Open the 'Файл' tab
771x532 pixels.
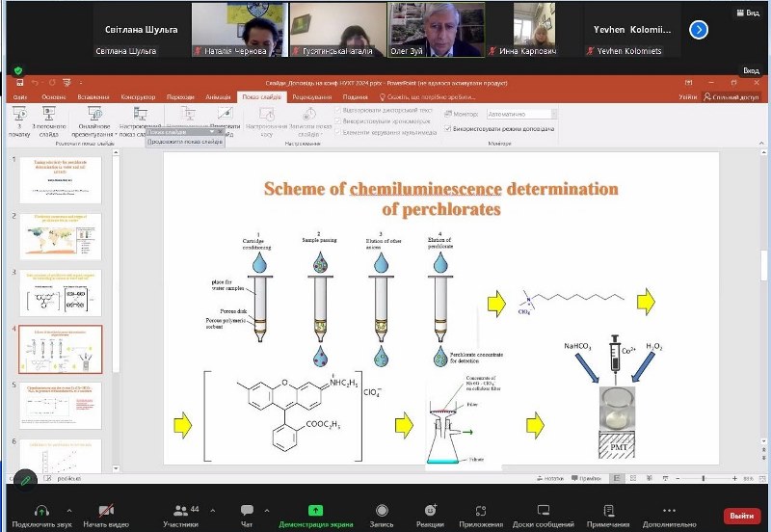click(x=20, y=97)
